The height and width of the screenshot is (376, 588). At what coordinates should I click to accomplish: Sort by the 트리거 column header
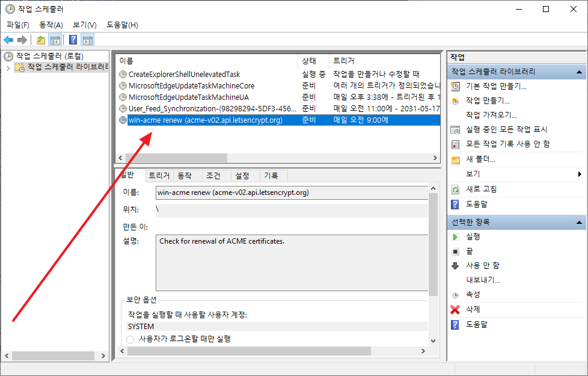click(x=384, y=61)
